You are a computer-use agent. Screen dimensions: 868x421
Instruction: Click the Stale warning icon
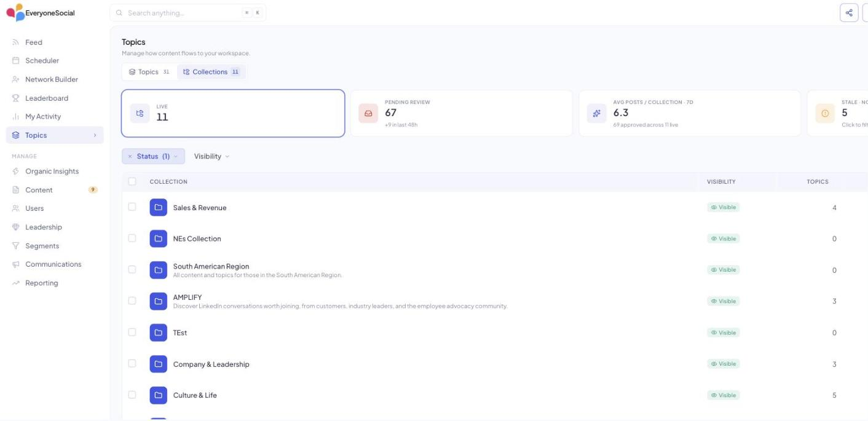tap(825, 113)
